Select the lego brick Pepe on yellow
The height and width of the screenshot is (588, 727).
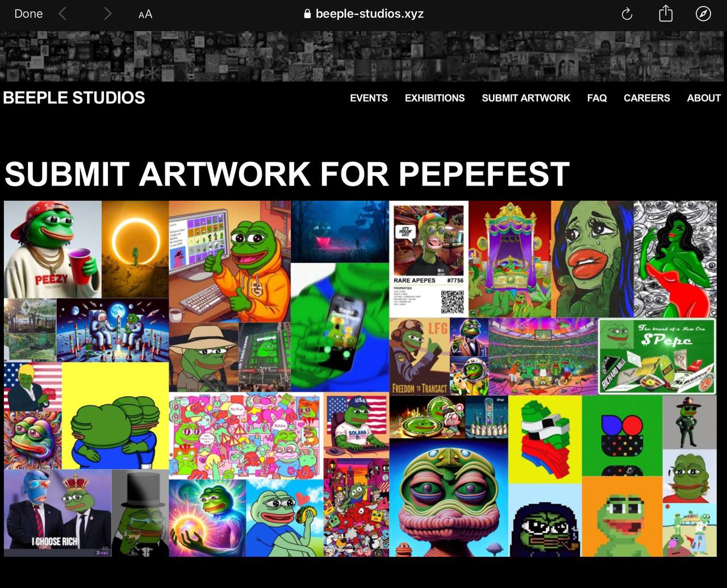545,439
